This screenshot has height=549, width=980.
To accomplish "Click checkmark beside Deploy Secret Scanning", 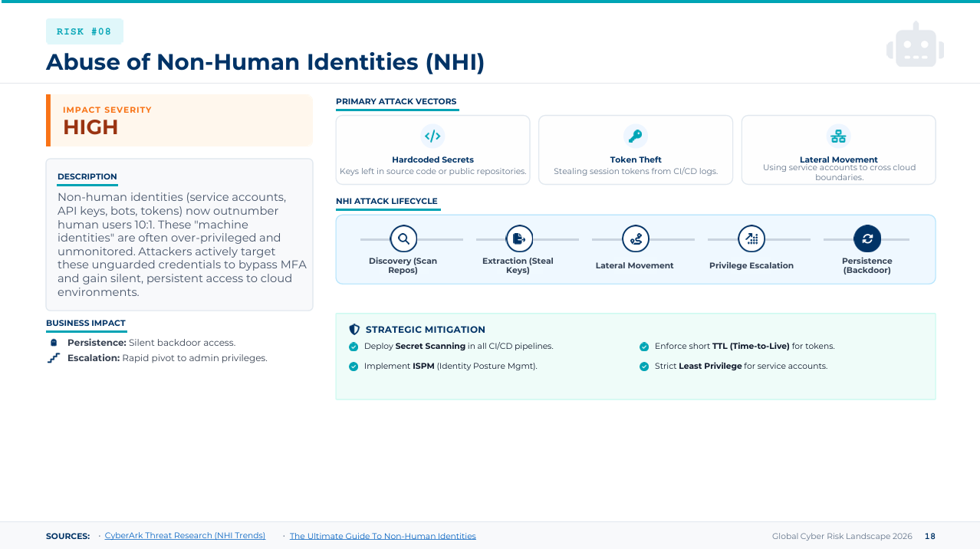I will click(354, 347).
